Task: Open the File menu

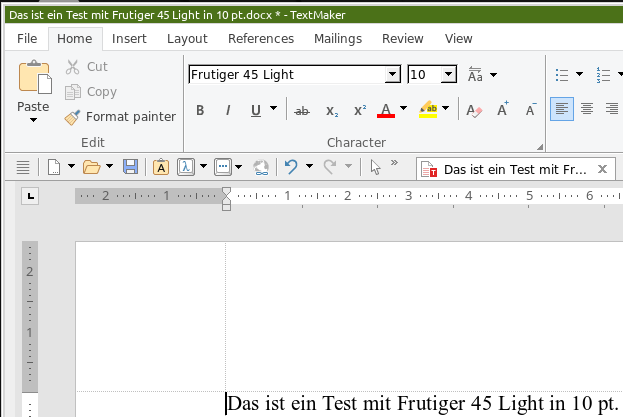Action: point(27,39)
